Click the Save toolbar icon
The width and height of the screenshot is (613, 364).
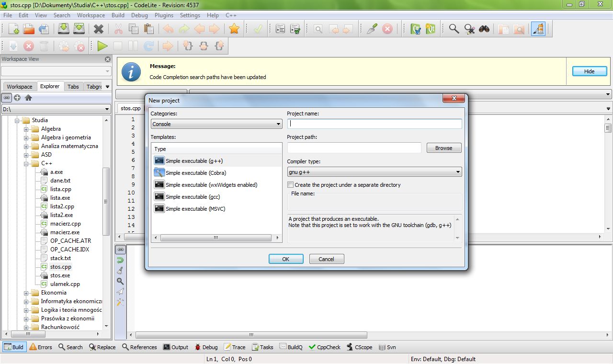coord(64,29)
